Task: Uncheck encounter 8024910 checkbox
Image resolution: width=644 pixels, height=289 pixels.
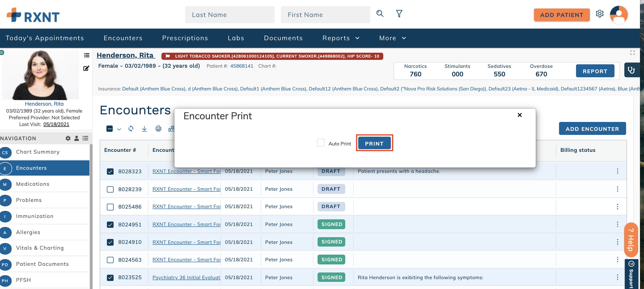Action: tap(110, 242)
